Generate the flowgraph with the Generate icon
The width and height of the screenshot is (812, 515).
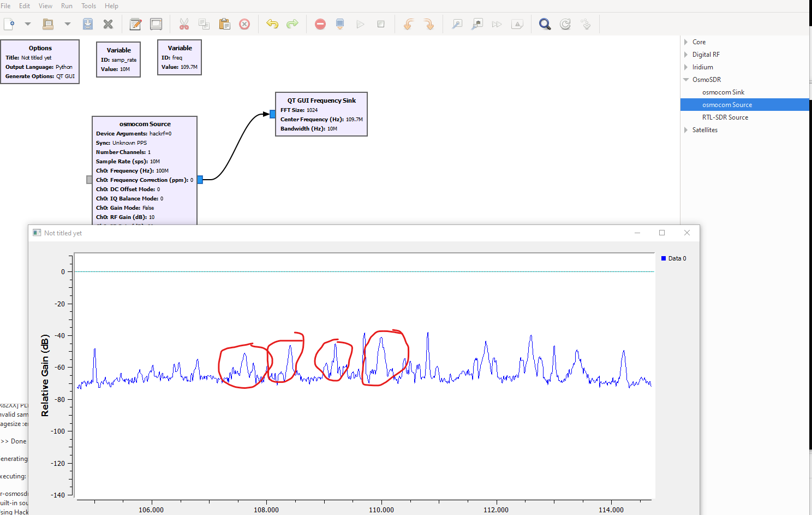click(x=340, y=24)
